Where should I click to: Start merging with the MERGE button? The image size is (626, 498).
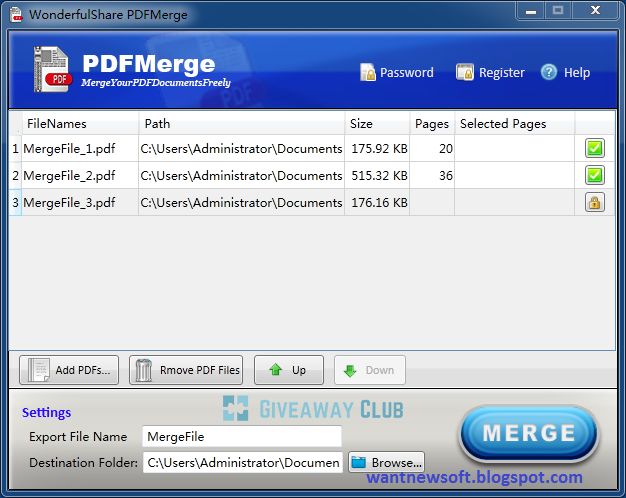529,433
